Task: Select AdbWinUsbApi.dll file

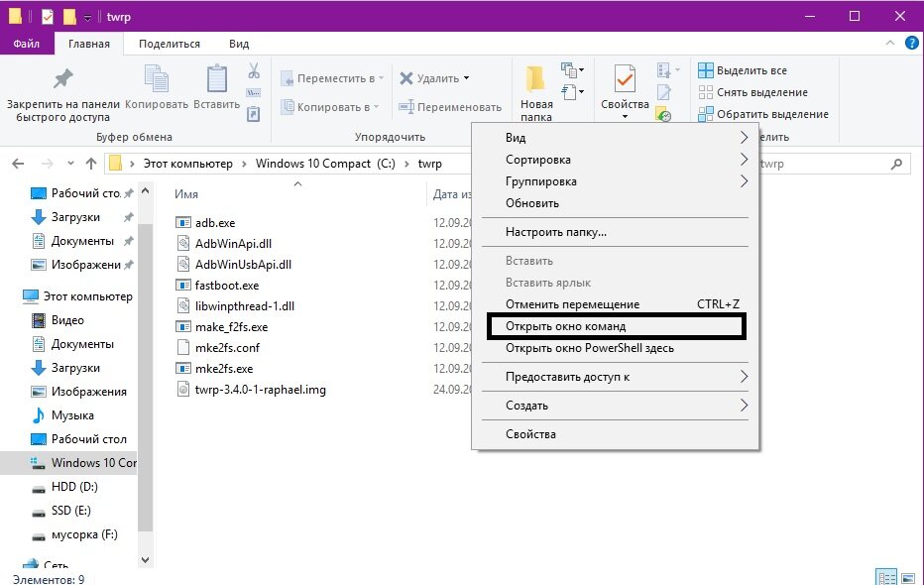Action: pyautogui.click(x=243, y=265)
